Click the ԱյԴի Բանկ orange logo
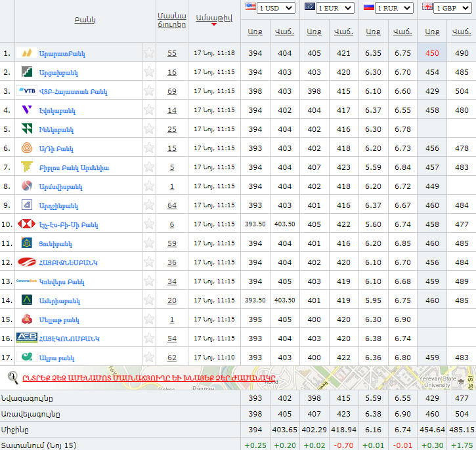 [27, 148]
